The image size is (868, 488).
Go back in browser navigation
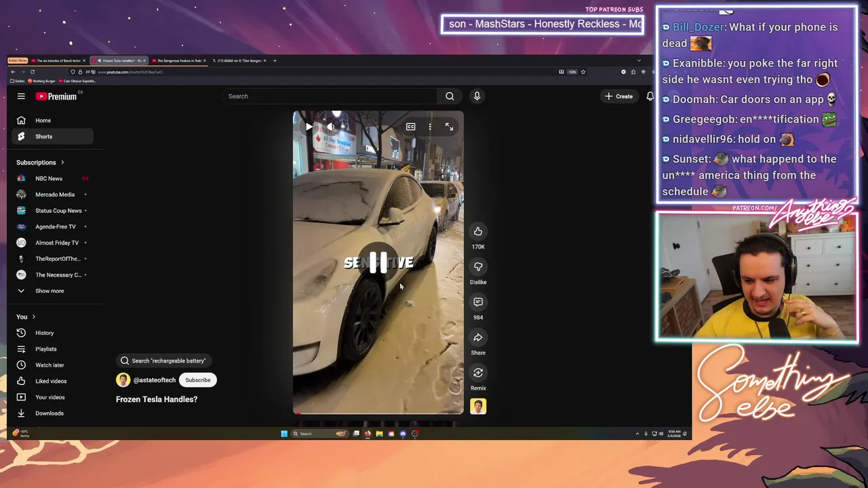coord(13,72)
